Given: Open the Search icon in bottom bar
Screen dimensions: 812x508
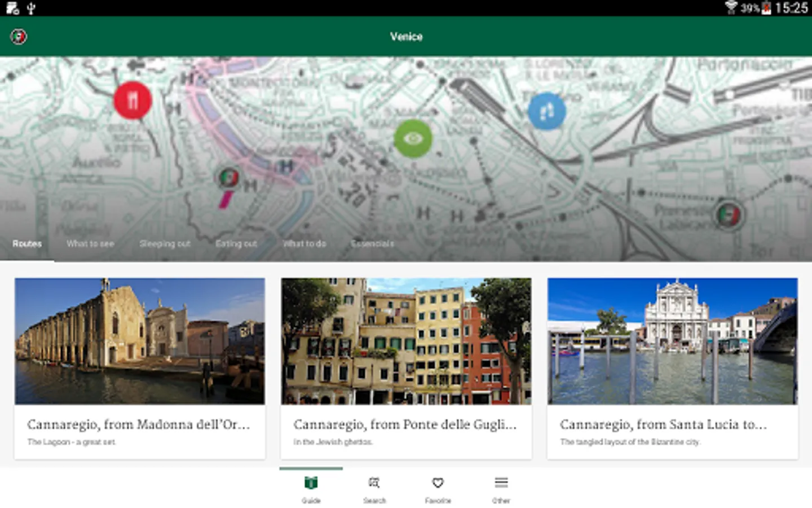Looking at the screenshot, I should point(374,483).
